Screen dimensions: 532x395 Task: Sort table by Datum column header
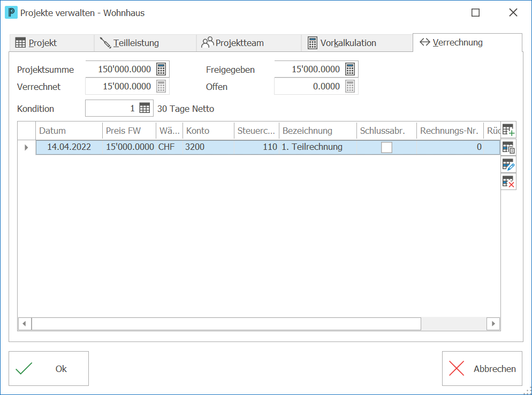pos(69,131)
